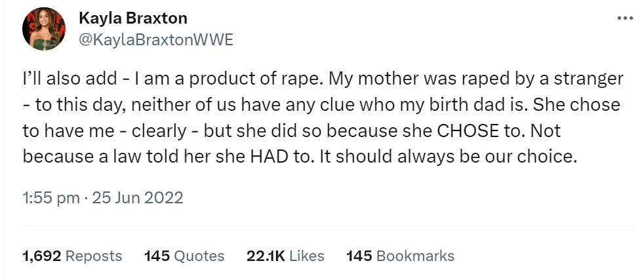
Task: Open the Reposts label list
Action: pos(94,255)
